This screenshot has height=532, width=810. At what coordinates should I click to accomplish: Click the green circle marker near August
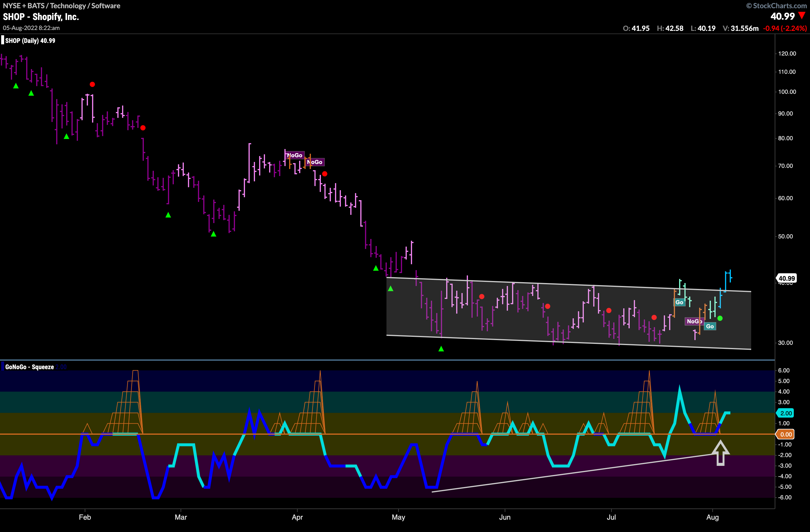pyautogui.click(x=720, y=318)
